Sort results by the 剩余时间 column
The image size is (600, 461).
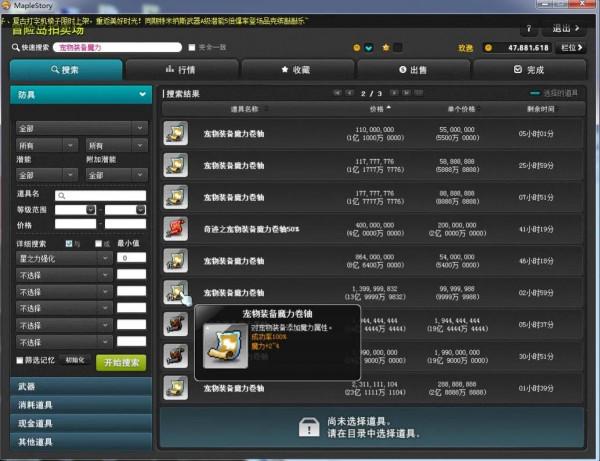(x=542, y=109)
